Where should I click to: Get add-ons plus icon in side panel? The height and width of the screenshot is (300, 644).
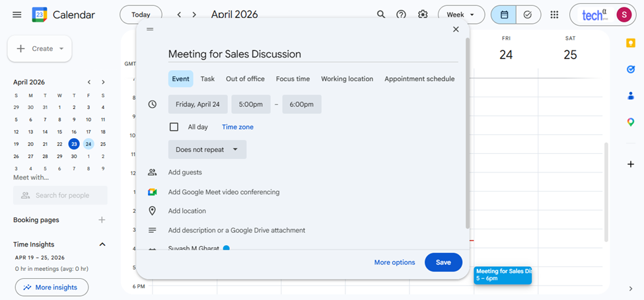coord(630,165)
